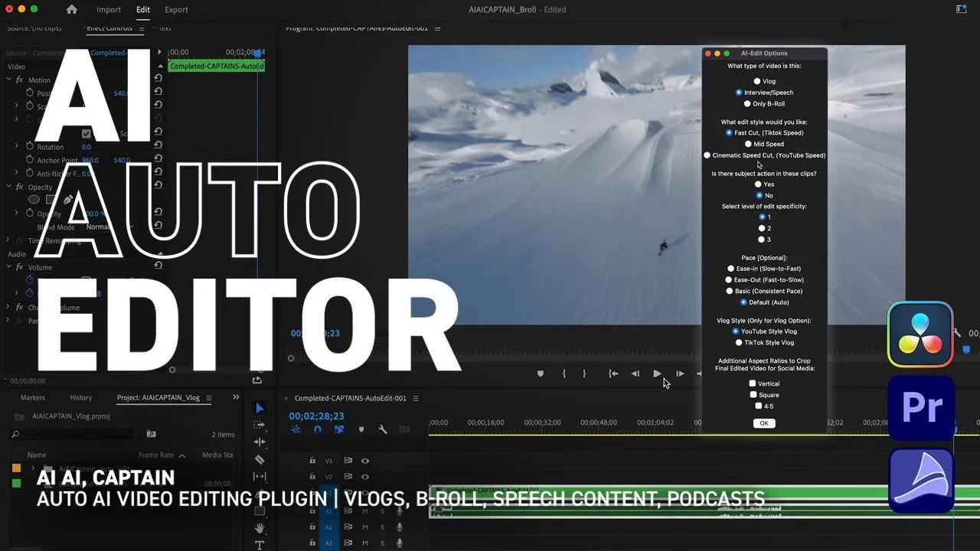The image size is (980, 551).
Task: Set edit specificity level to 3
Action: (x=762, y=240)
